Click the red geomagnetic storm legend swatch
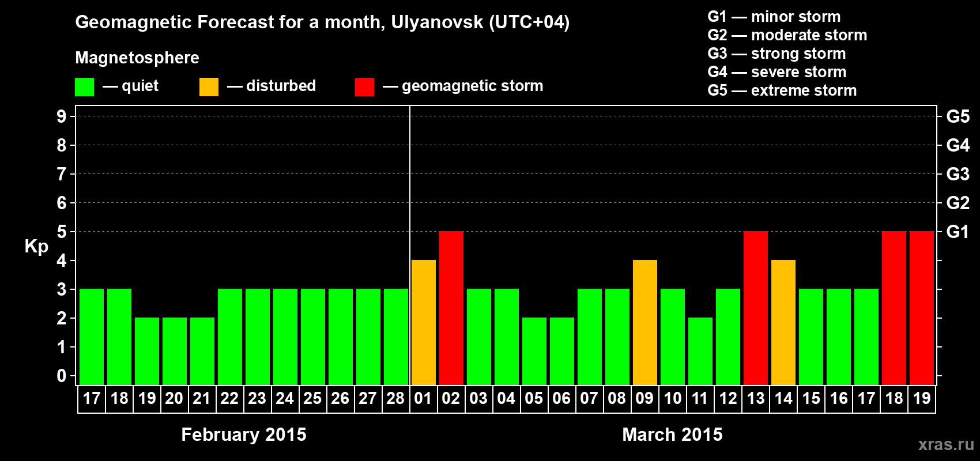980x461 pixels. 364,87
